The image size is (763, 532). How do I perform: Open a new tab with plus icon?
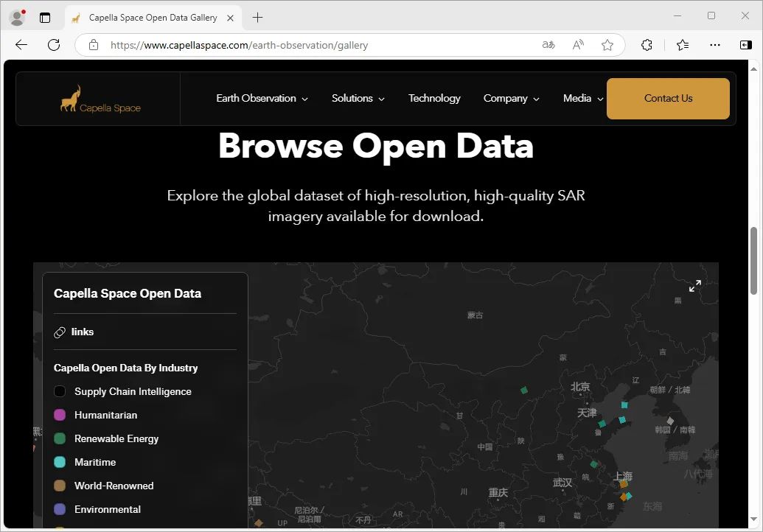click(x=257, y=18)
